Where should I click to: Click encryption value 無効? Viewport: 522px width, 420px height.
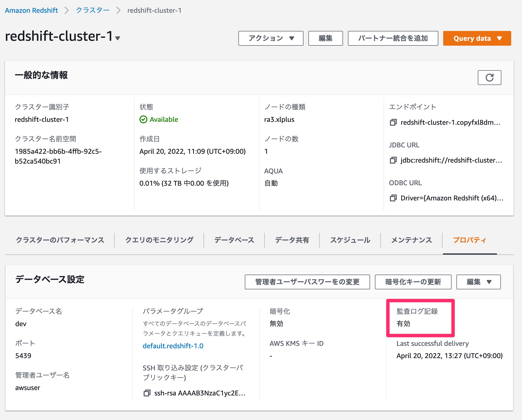tap(276, 324)
